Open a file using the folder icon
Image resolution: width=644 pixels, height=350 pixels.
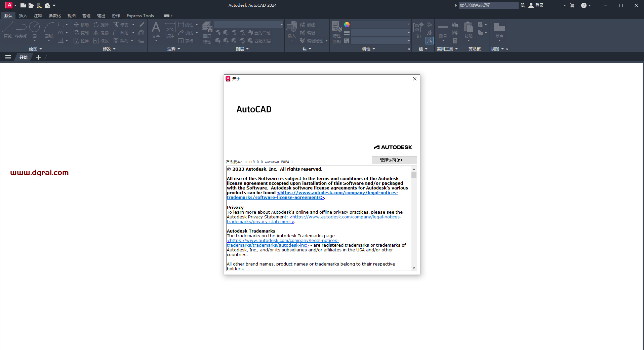pyautogui.click(x=31, y=5)
